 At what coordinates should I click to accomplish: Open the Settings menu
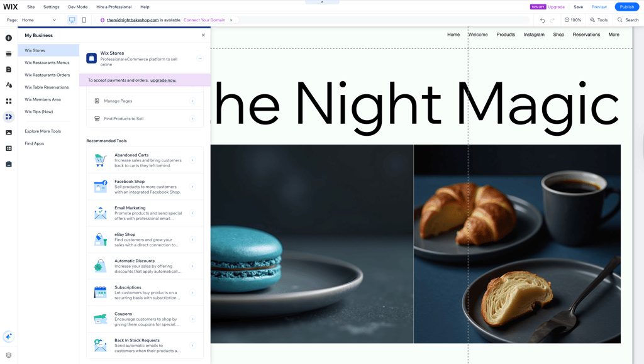point(52,7)
